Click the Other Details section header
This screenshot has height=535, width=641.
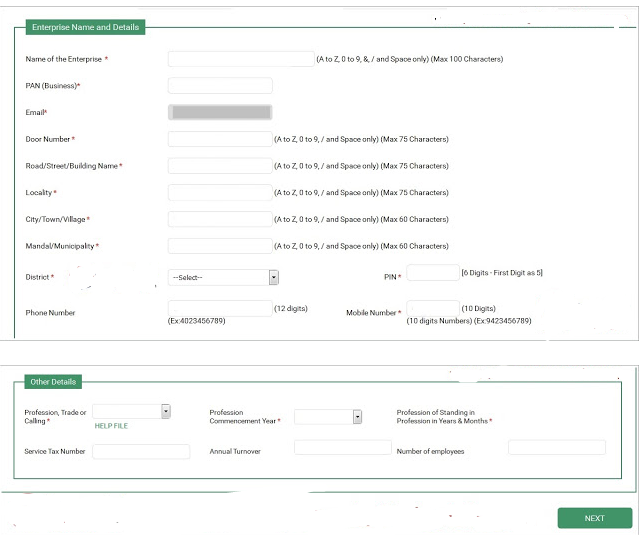(53, 382)
